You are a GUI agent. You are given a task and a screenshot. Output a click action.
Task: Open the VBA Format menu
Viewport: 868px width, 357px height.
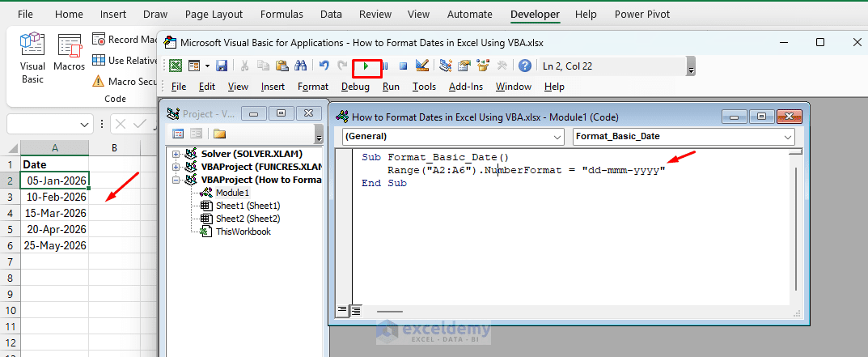click(313, 87)
